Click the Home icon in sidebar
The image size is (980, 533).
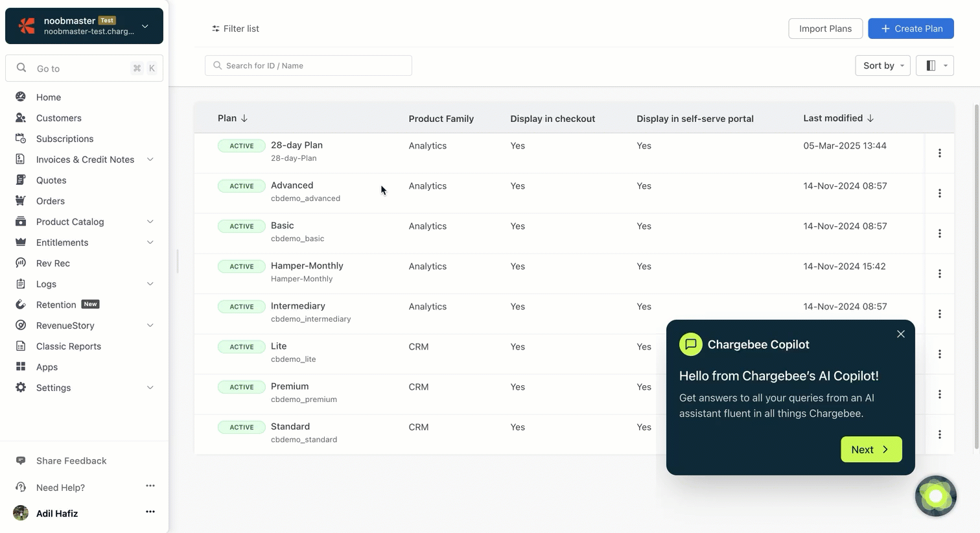[x=21, y=97]
